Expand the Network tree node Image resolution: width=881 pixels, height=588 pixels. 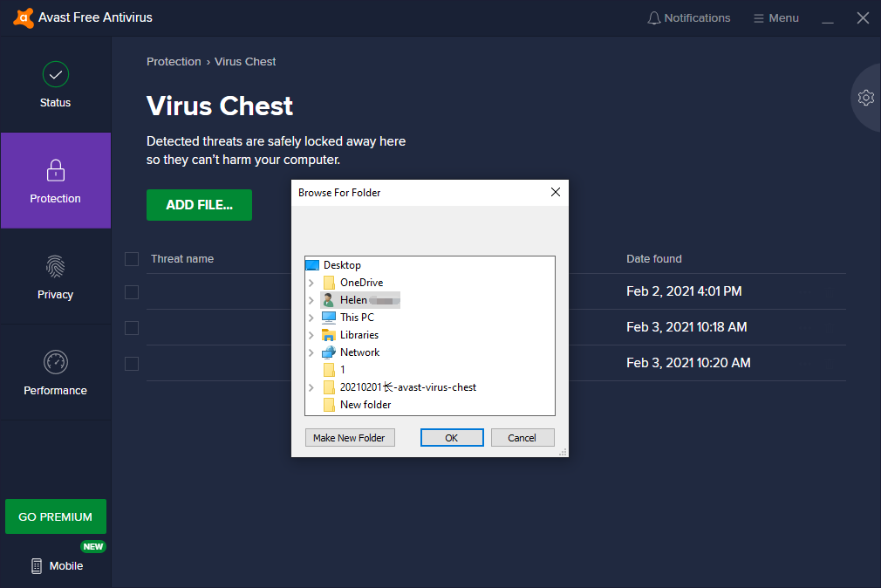point(311,352)
